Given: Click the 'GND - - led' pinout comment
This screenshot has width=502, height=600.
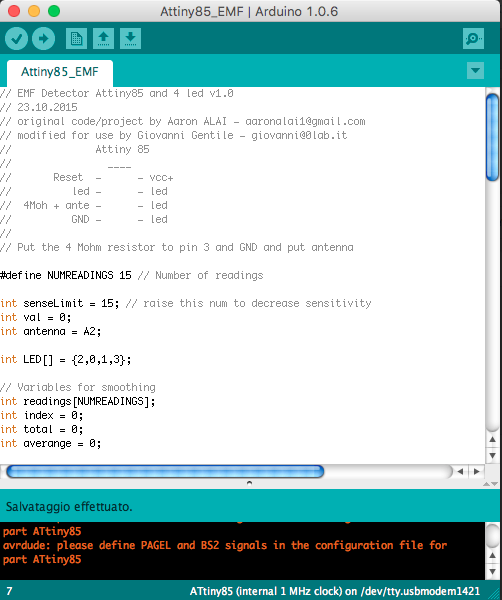Looking at the screenshot, I should pyautogui.click(x=84, y=220).
